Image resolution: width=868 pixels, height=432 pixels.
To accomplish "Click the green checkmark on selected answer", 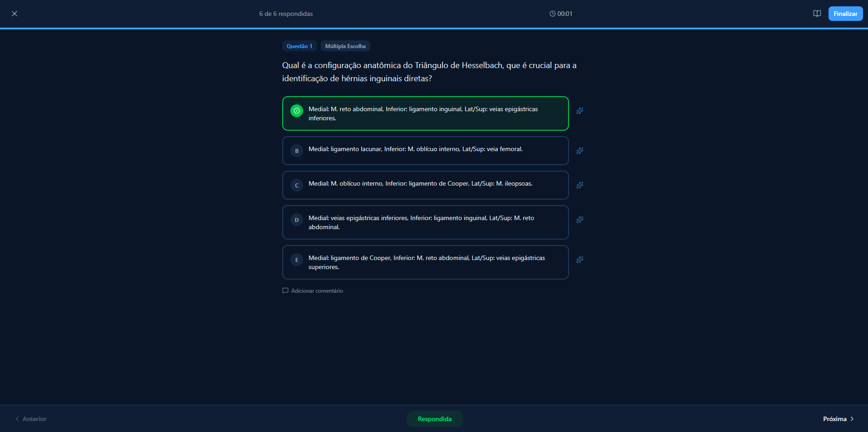I will 297,111.
